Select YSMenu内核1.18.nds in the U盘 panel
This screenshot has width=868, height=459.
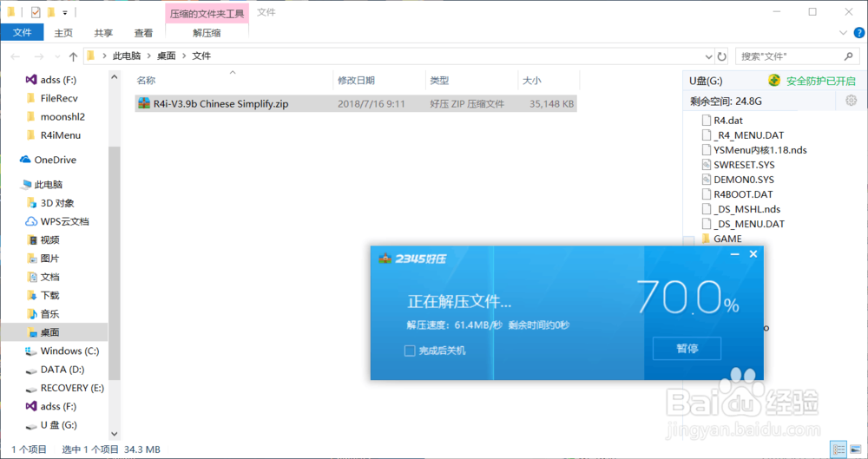tap(760, 150)
